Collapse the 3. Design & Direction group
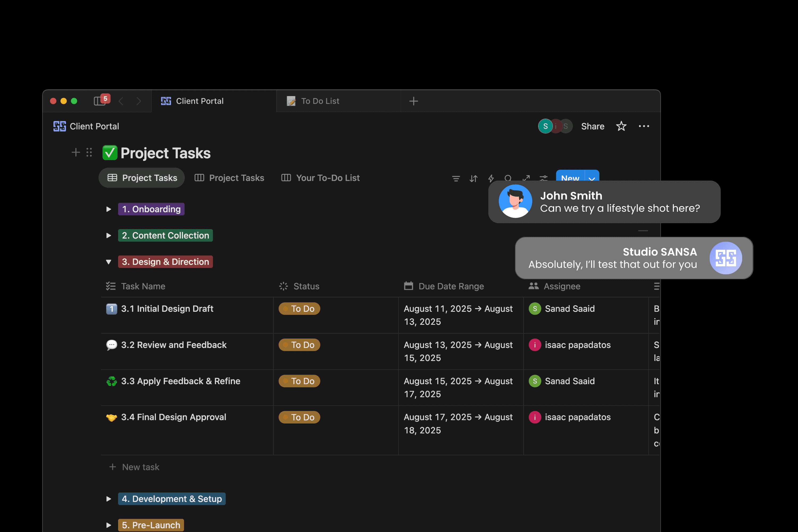Screen dimensions: 798x532 [x=109, y=262]
